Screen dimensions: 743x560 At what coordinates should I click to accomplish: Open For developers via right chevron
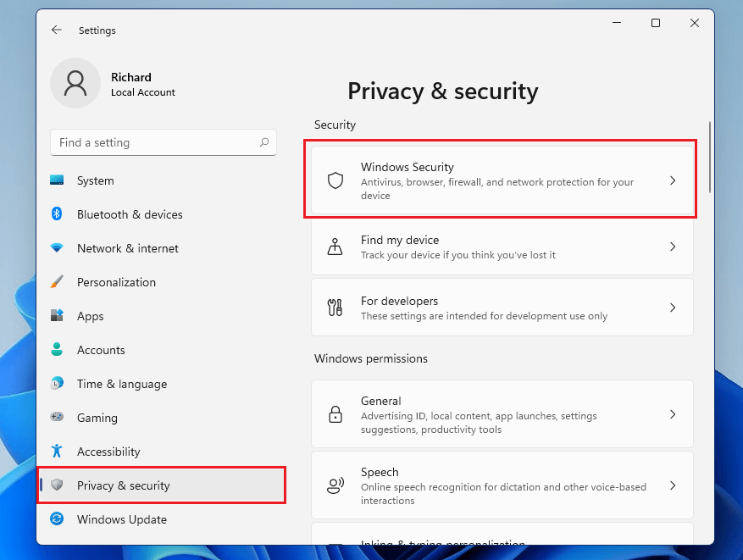pos(673,308)
